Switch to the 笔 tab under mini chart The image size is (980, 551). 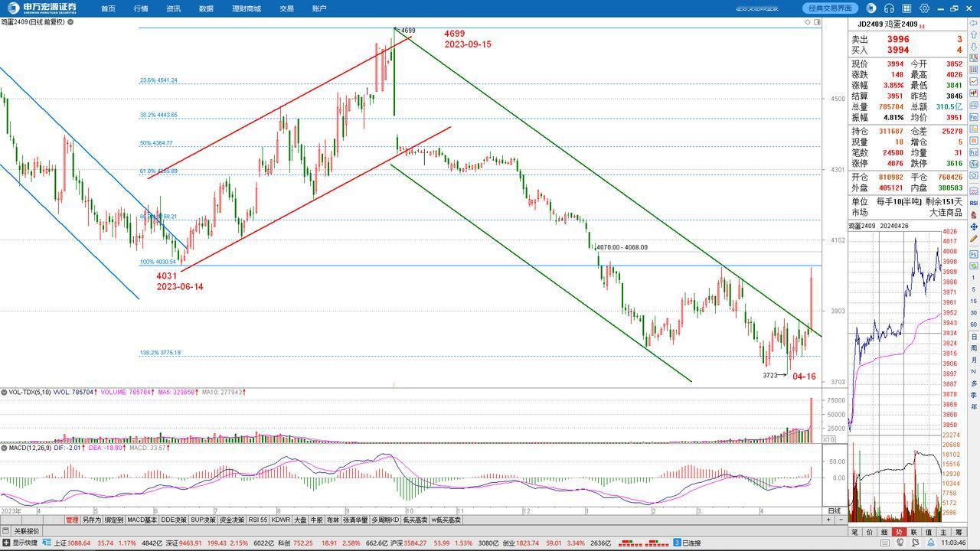coord(855,532)
